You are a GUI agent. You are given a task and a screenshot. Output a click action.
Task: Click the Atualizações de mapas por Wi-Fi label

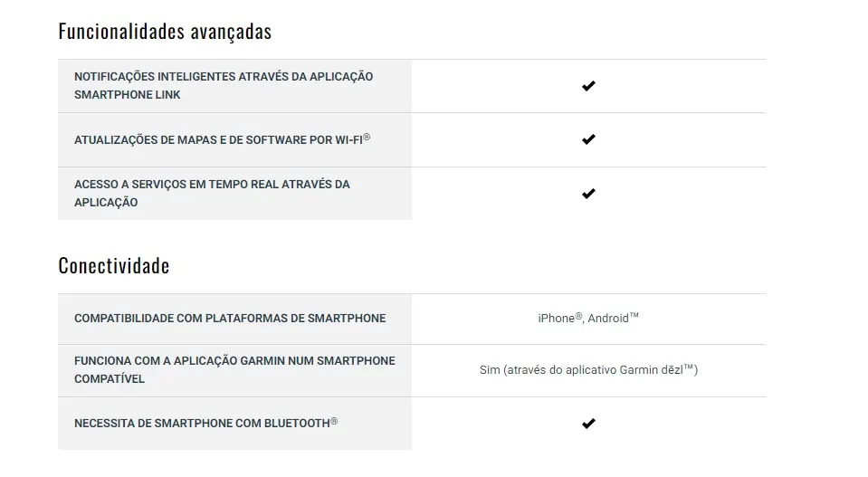(x=222, y=139)
